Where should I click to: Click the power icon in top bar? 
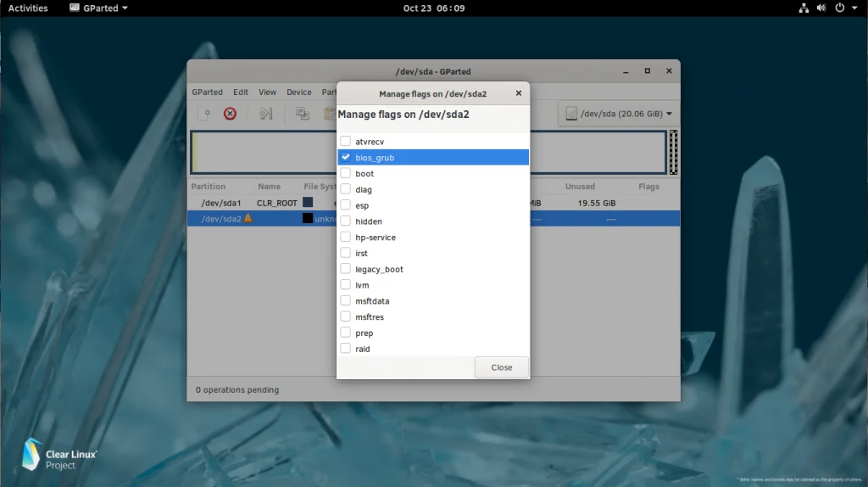pyautogui.click(x=839, y=8)
